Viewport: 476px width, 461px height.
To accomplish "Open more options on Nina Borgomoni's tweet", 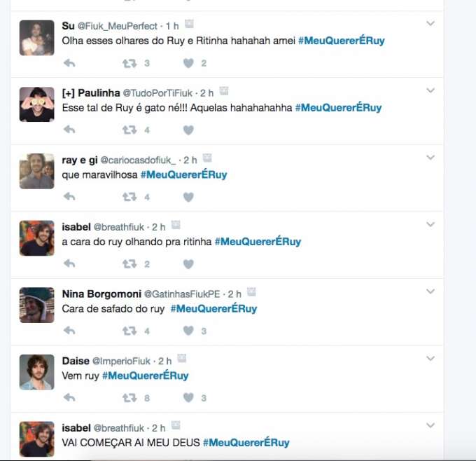I will tap(430, 291).
